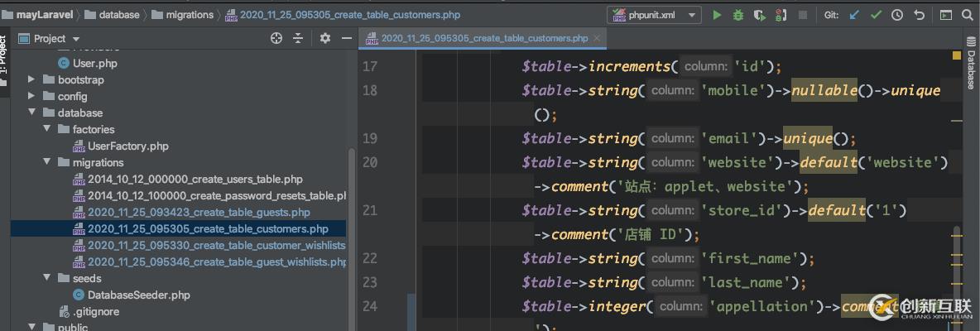
Task: Click the green Run button
Action: (x=717, y=15)
